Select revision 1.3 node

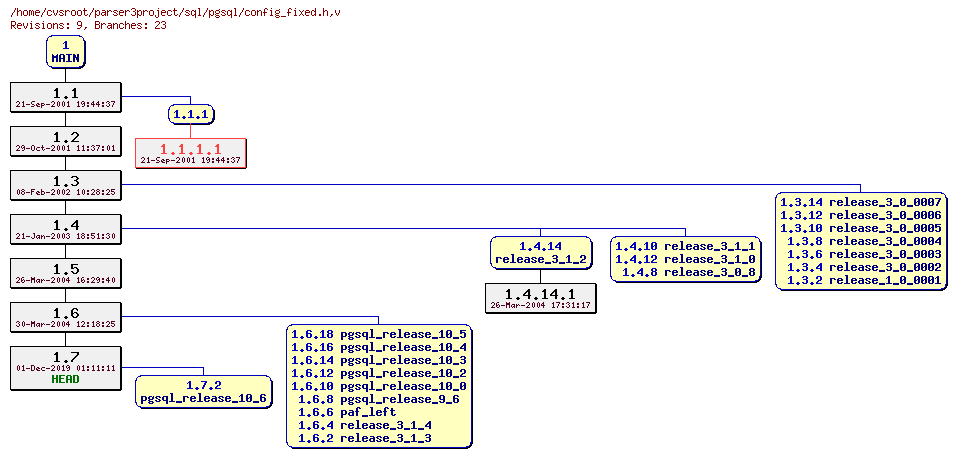[x=66, y=185]
